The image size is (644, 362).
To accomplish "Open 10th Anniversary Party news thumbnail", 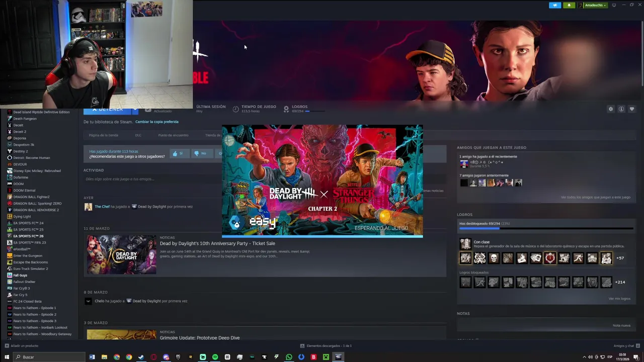I will coord(121,255).
